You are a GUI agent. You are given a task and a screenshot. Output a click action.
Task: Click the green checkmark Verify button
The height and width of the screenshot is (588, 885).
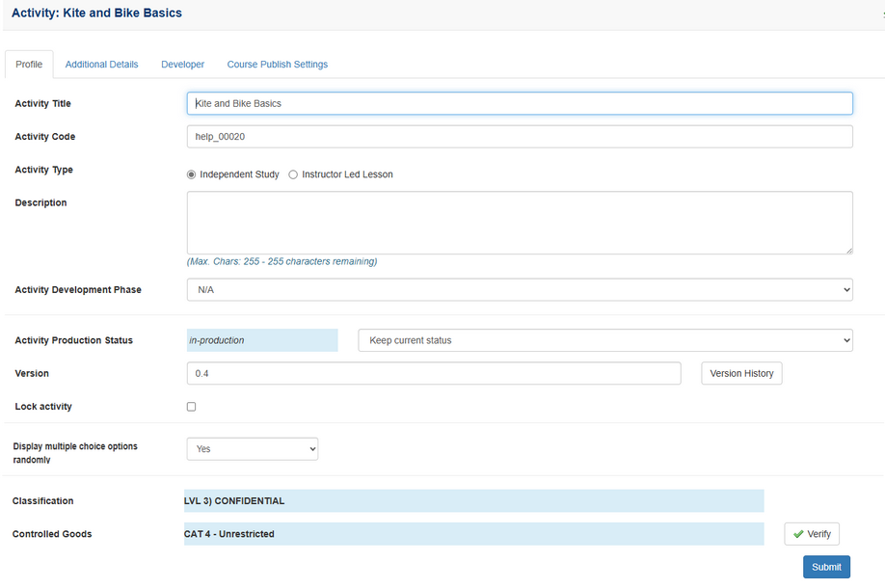[x=811, y=534]
